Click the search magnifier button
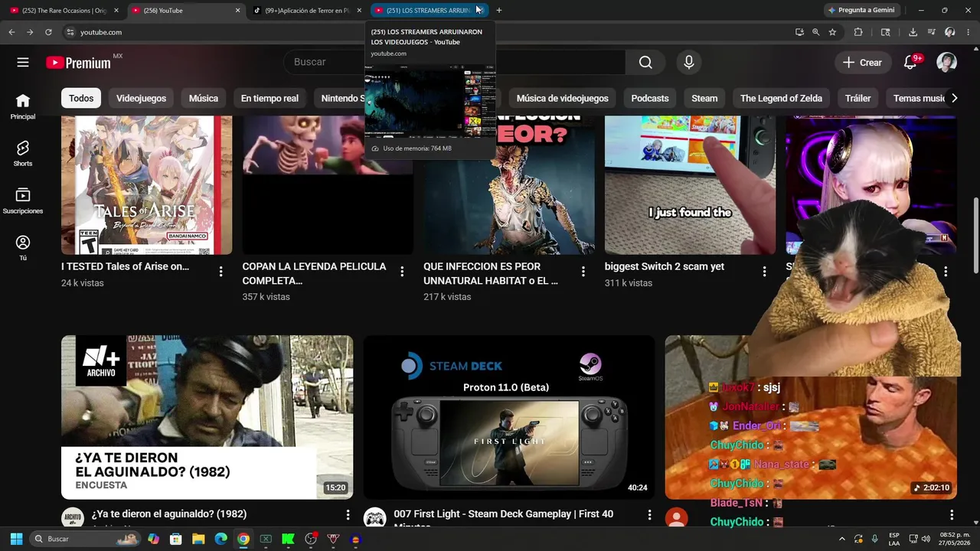The height and width of the screenshot is (551, 980). coord(646,63)
